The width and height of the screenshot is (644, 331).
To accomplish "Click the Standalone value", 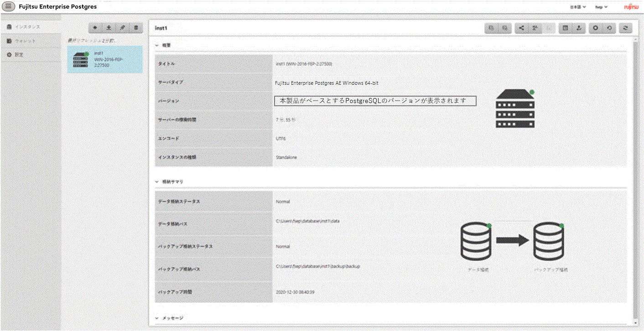I will [286, 157].
